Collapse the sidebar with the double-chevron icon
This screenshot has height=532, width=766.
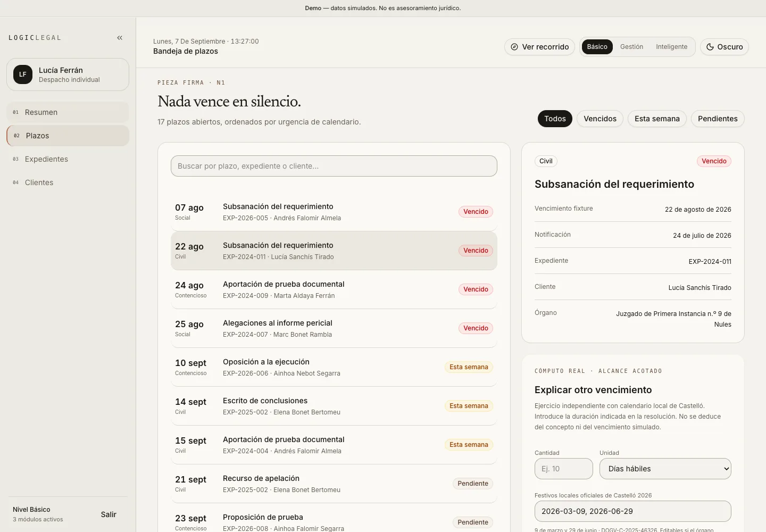point(120,38)
